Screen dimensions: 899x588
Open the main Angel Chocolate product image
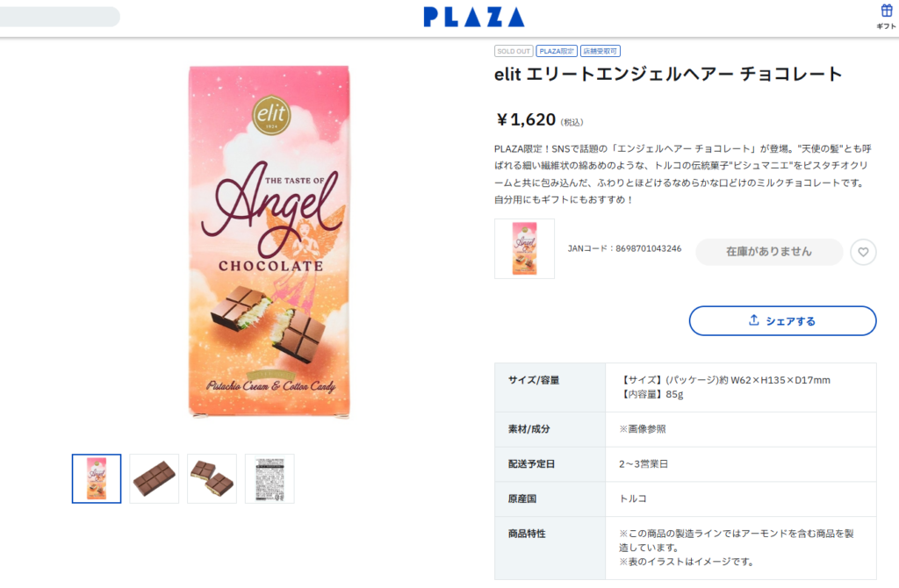pos(270,242)
